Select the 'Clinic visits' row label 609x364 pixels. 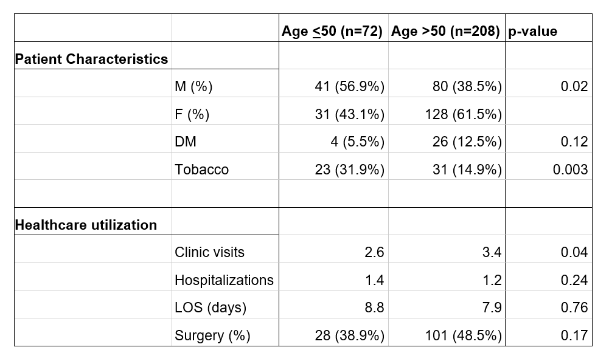[209, 252]
